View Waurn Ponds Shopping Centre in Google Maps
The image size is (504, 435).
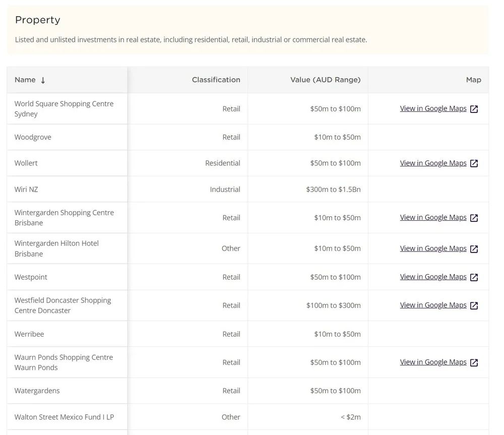click(433, 362)
